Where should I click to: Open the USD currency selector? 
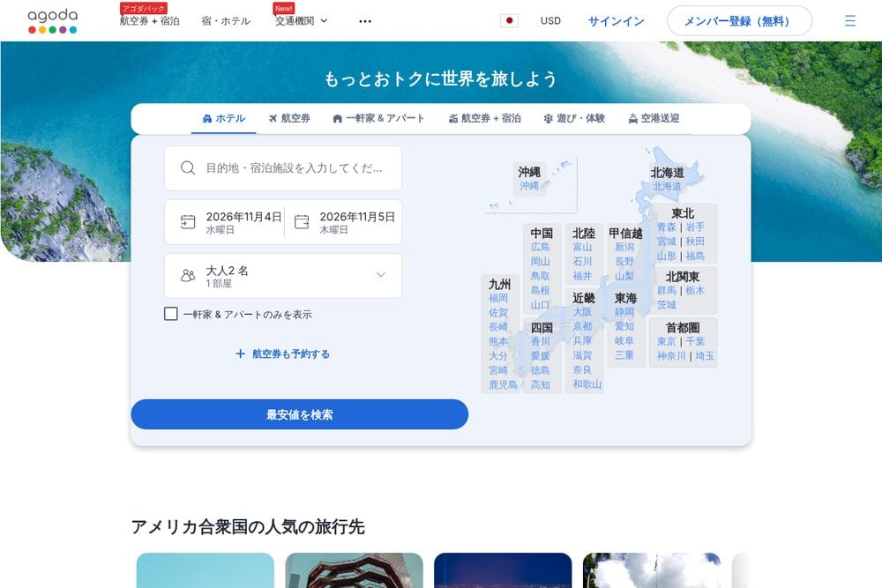550,21
